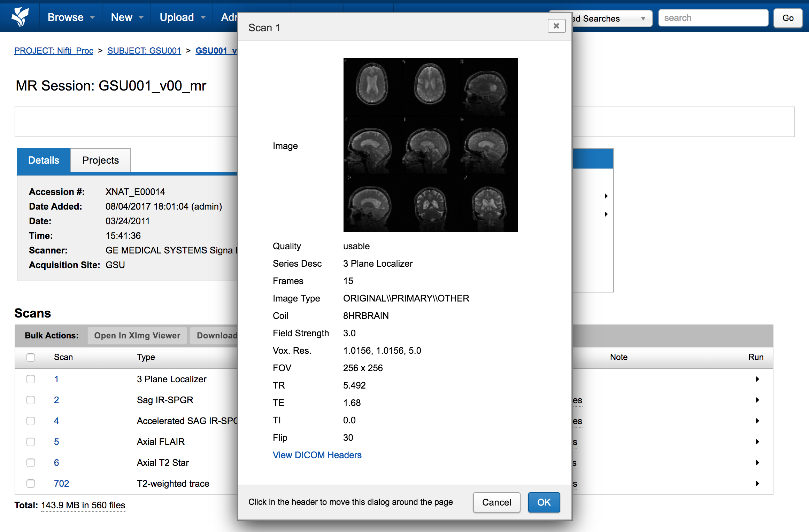This screenshot has height=532, width=809.
Task: Click the scan 1 image thumbnail
Action: 430,145
